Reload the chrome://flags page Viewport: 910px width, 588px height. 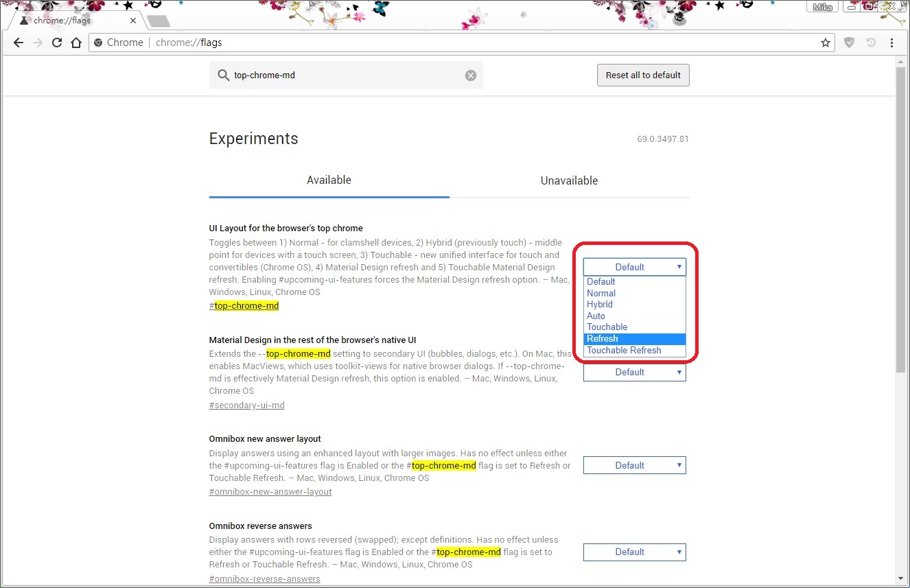57,43
